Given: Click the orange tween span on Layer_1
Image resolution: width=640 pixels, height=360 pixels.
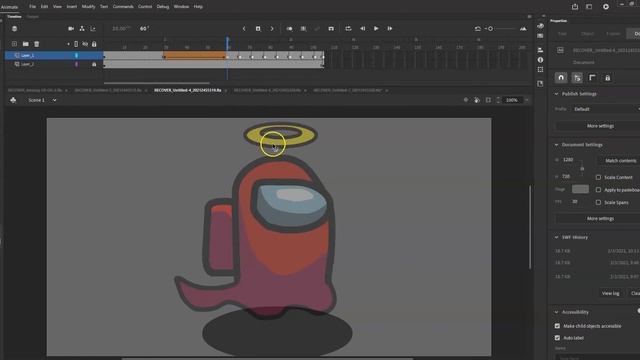Looking at the screenshot, I should click(x=195, y=56).
